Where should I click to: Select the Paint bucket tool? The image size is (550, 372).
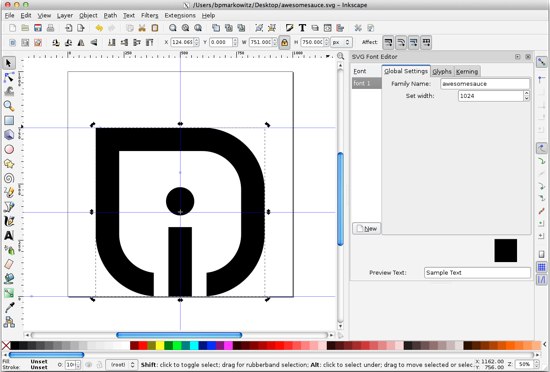coord(9,278)
